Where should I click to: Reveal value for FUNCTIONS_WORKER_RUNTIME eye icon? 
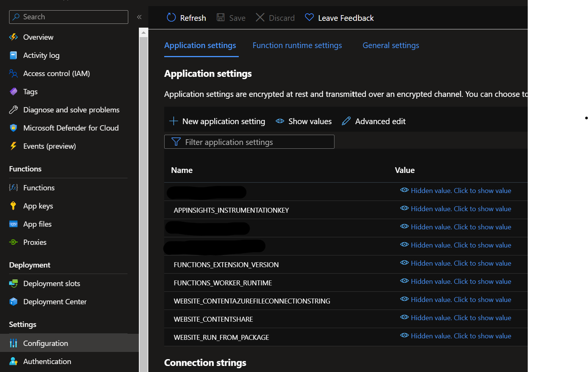[x=404, y=281]
